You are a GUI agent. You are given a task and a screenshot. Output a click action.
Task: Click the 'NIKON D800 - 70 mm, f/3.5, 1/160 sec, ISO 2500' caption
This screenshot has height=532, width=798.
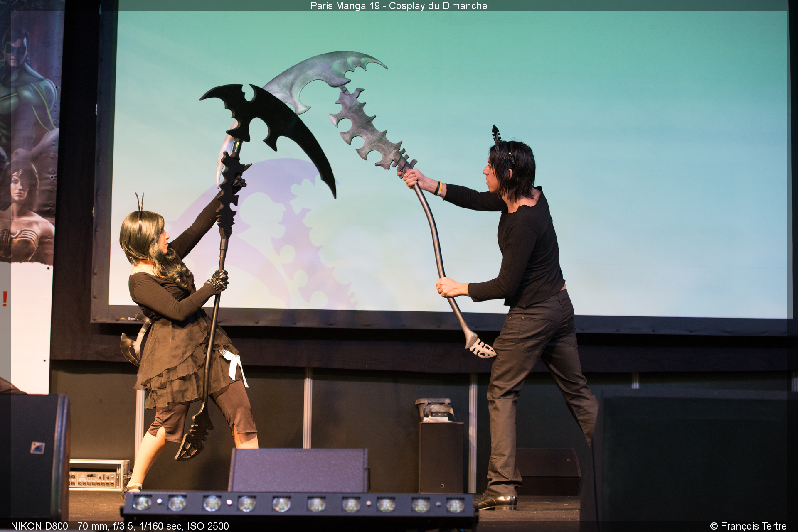click(x=120, y=526)
